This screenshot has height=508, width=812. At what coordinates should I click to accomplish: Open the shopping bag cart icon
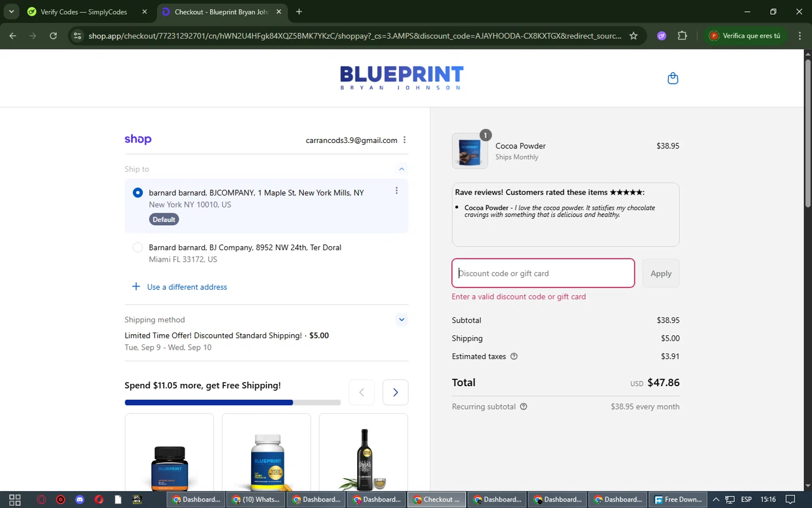point(672,79)
